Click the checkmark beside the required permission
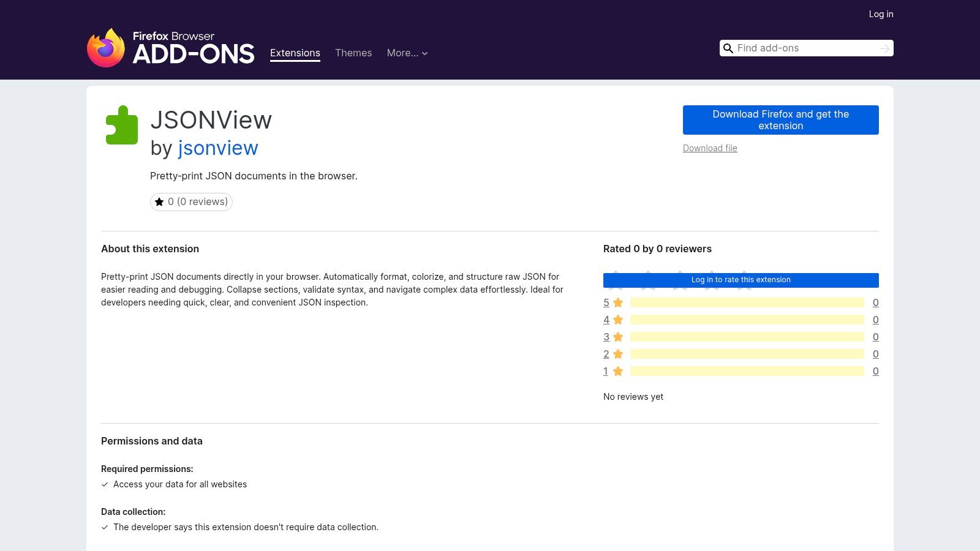The image size is (980, 551). tap(105, 484)
